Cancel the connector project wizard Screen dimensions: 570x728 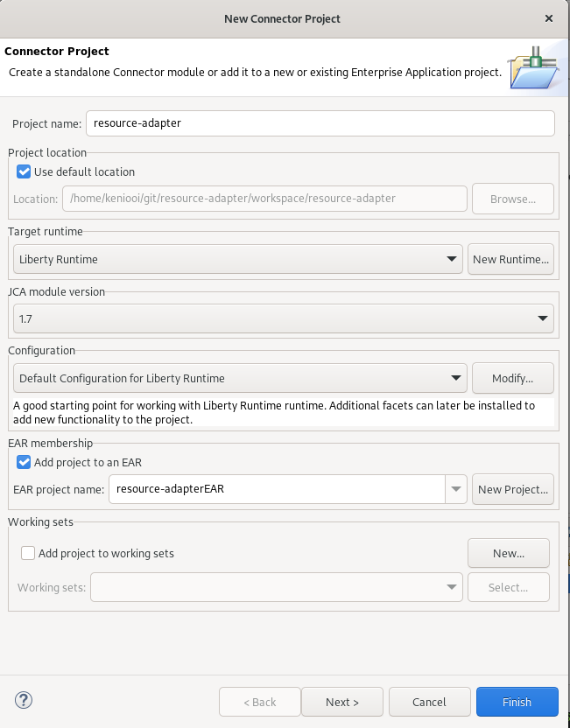click(x=429, y=702)
